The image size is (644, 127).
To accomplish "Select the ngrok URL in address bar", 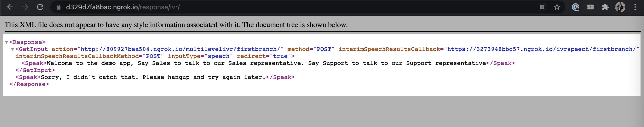I will click(x=123, y=7).
